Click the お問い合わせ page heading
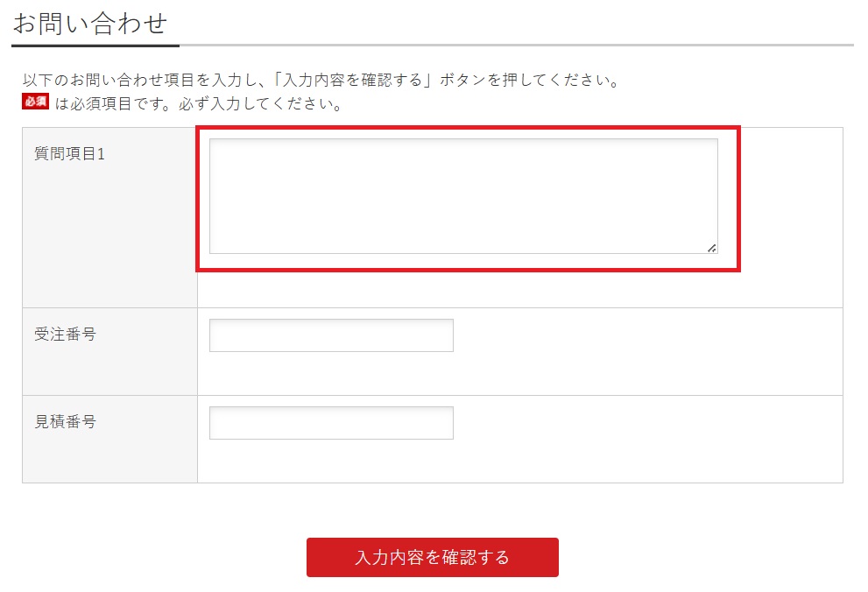868x592 pixels. [89, 23]
